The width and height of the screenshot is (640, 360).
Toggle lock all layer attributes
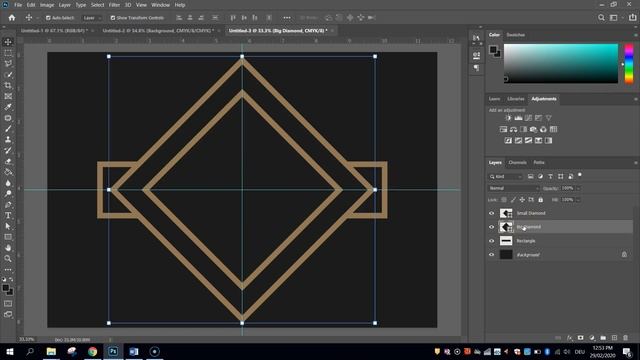[x=540, y=200]
